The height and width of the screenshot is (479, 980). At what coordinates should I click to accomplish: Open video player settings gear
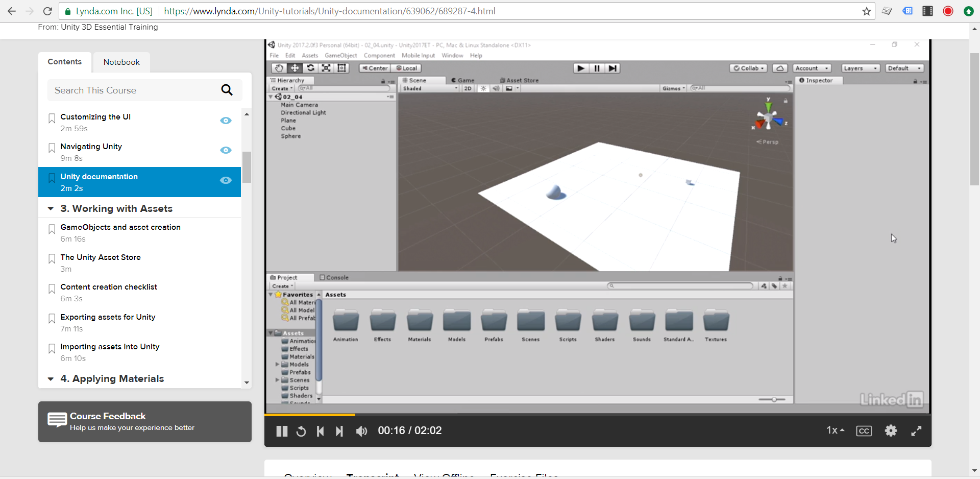[x=891, y=430]
